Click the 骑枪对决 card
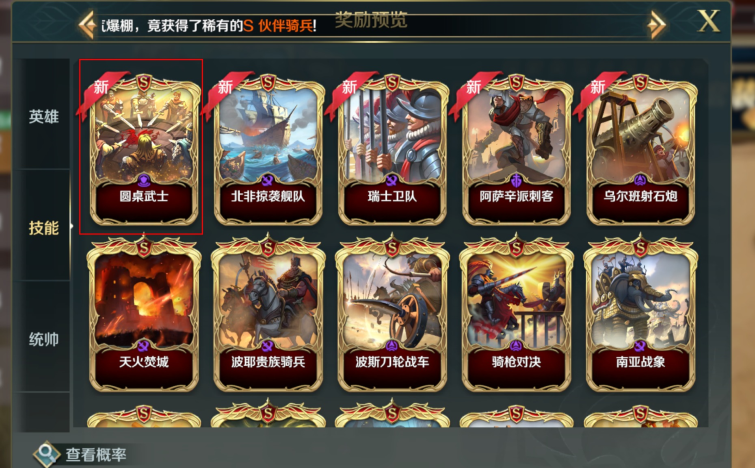The width and height of the screenshot is (755, 468). [516, 313]
